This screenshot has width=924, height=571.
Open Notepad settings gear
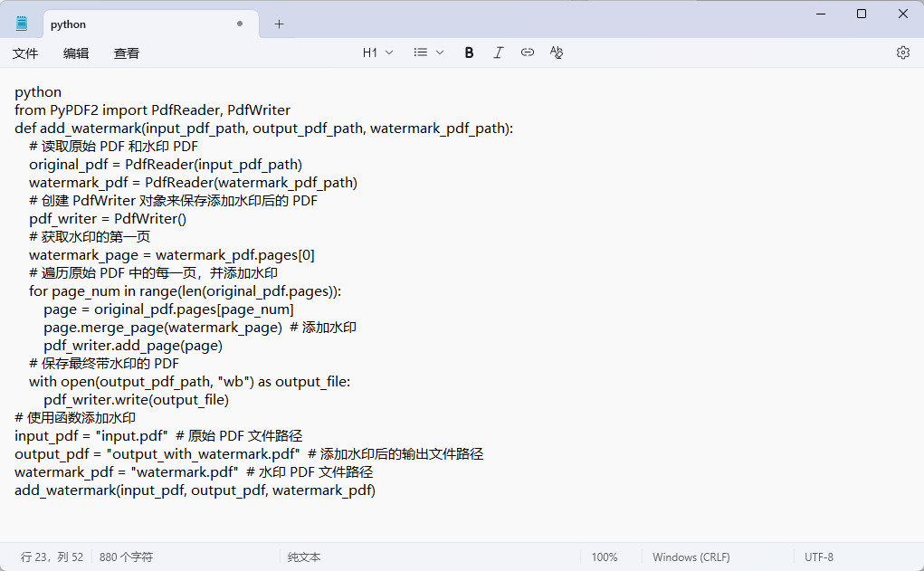click(903, 52)
